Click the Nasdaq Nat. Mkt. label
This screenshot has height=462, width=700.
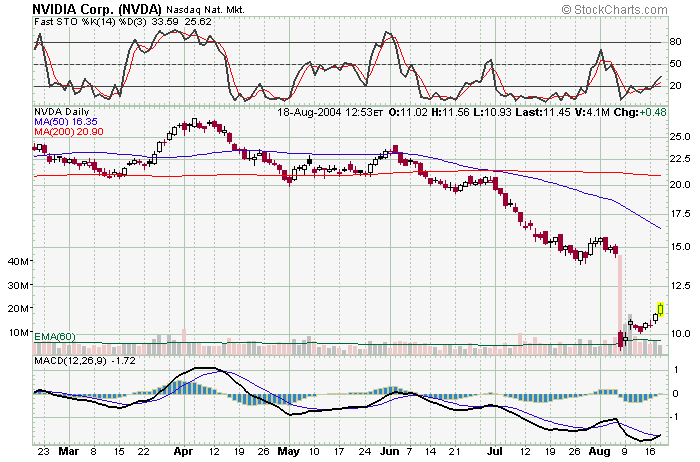[205, 9]
